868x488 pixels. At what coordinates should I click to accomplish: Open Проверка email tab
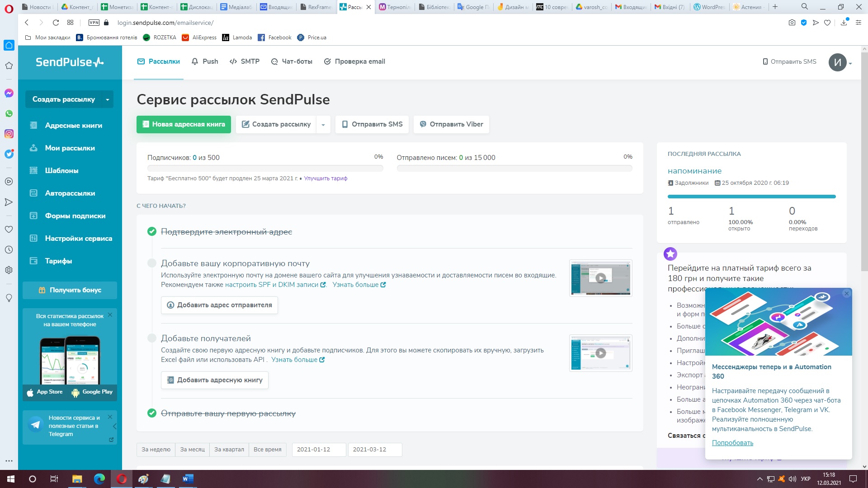354,61
